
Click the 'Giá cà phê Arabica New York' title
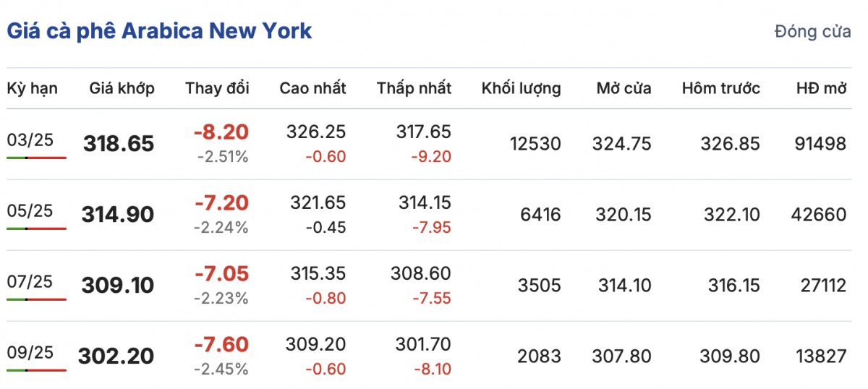(x=159, y=31)
